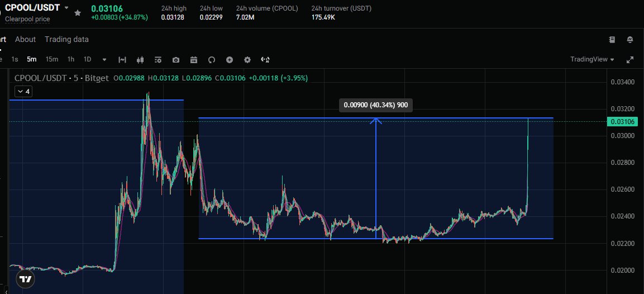The height and width of the screenshot is (294, 644).
Task: Expand chart to fullscreen
Action: 629,60
